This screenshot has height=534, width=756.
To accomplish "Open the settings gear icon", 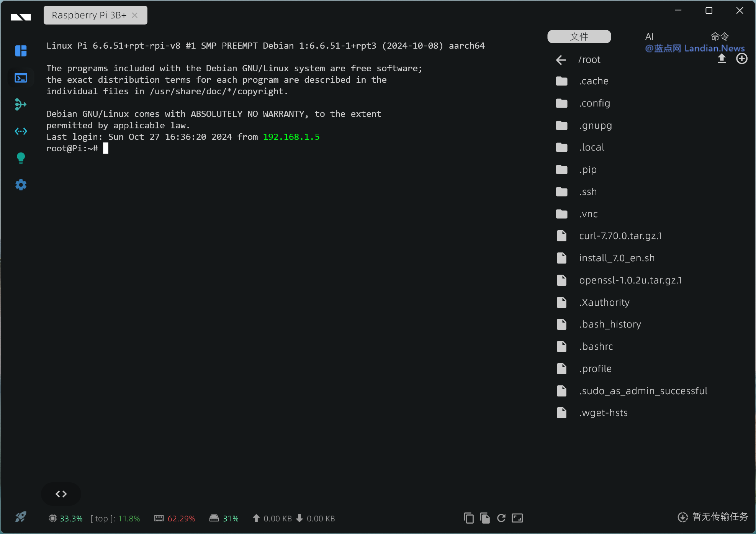I will [21, 185].
